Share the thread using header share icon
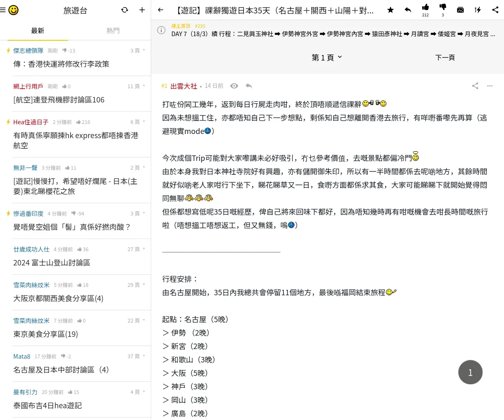The width and height of the screenshot is (504, 420). (495, 10)
